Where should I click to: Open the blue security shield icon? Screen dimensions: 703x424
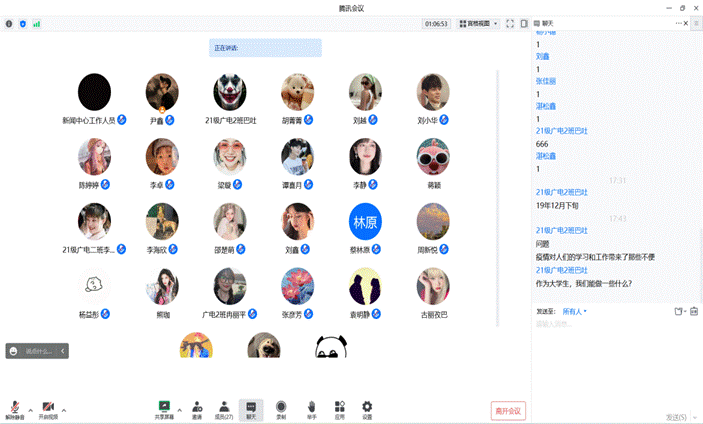(x=23, y=24)
